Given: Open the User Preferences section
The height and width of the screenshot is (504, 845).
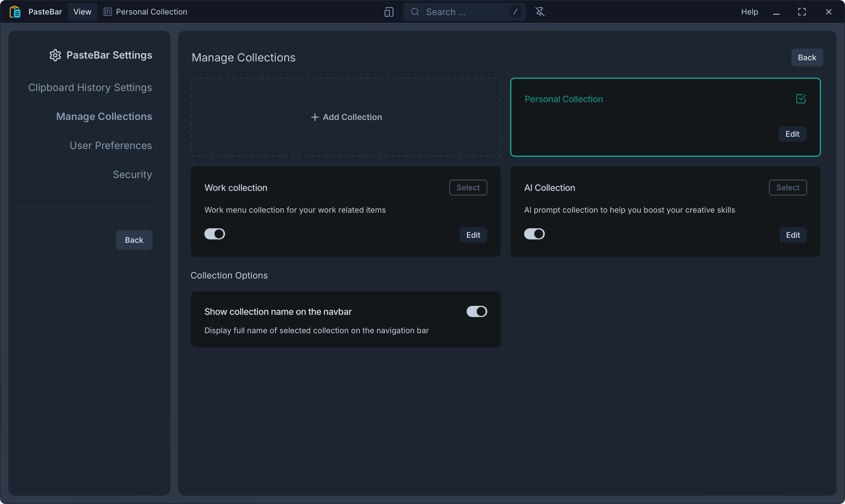Looking at the screenshot, I should (x=111, y=146).
